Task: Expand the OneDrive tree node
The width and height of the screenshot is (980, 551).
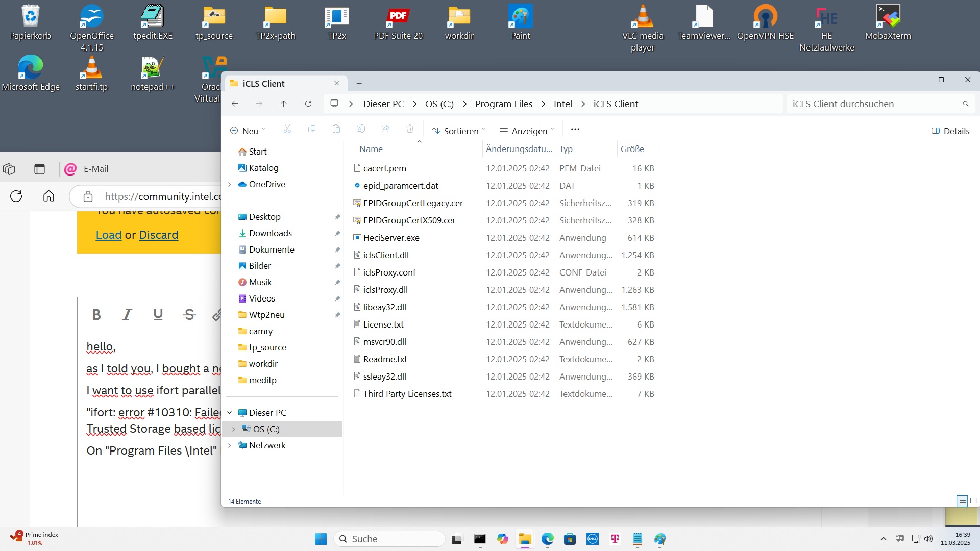Action: click(230, 184)
